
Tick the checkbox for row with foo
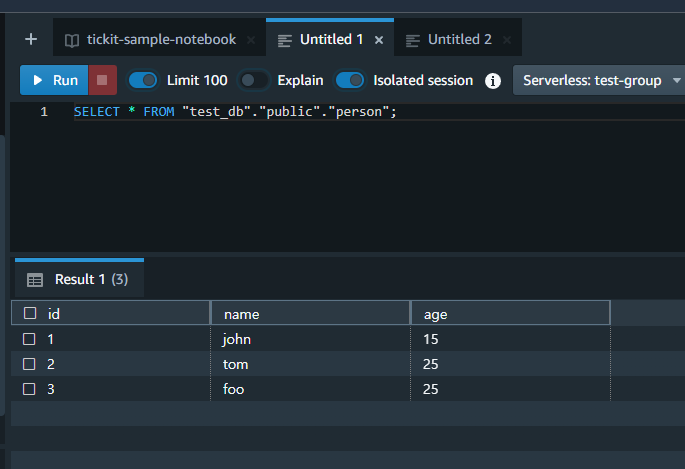click(x=29, y=389)
